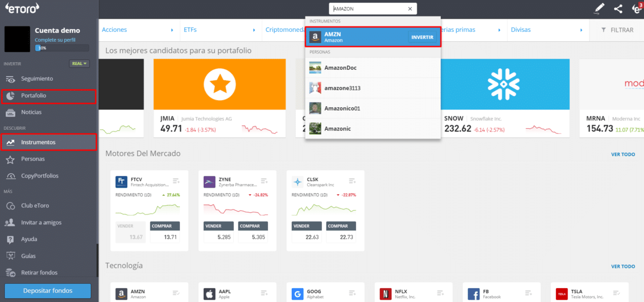Screen dimensions: 644x302
Task: Click the pencil edit icon in top bar
Action: pos(599,9)
